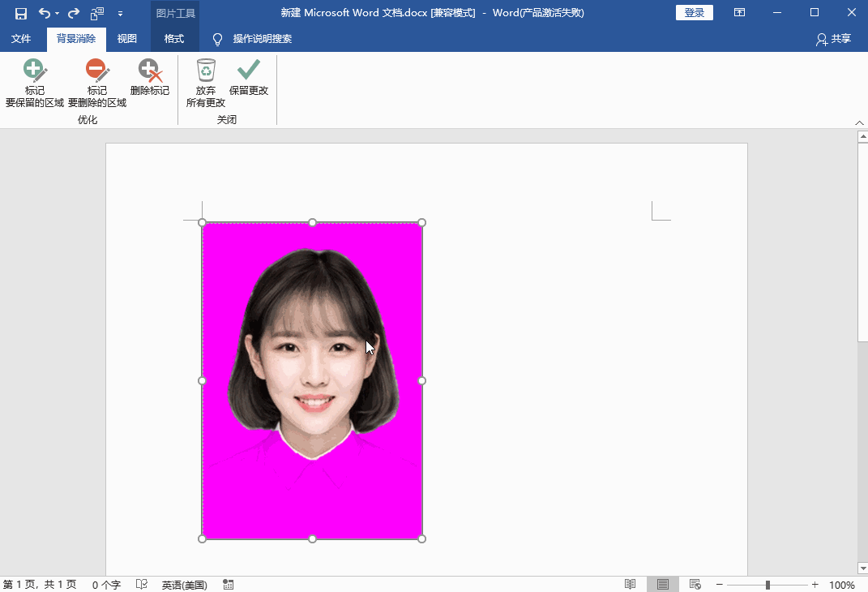Click the zoom in plus button
Viewport: 868px width, 592px height.
tap(815, 584)
